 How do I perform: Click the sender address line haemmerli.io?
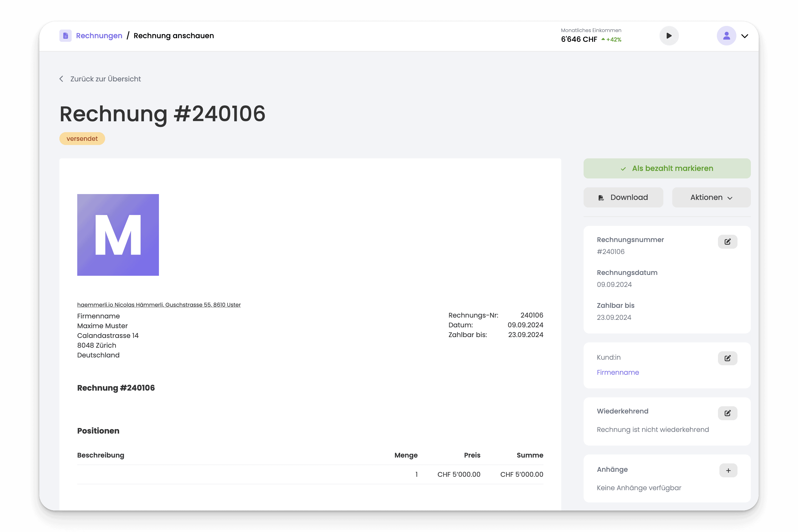pyautogui.click(x=159, y=305)
